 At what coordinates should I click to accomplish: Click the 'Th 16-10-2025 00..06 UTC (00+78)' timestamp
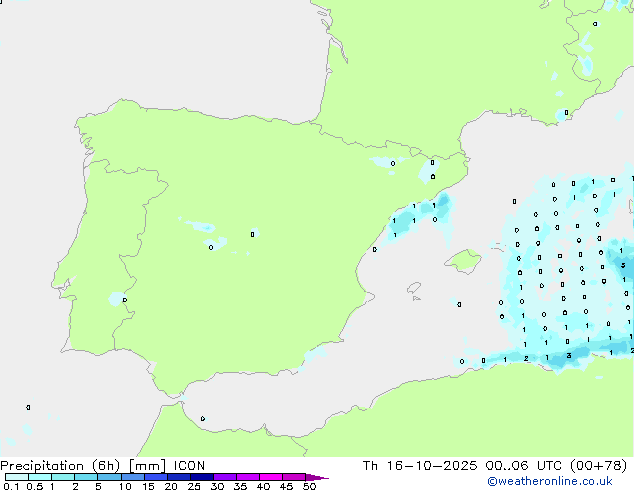[495, 466]
